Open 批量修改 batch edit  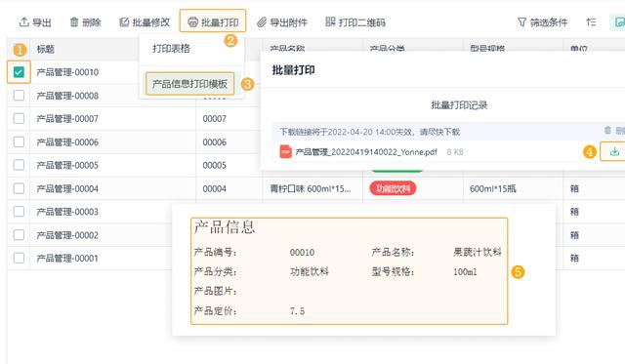[145, 22]
